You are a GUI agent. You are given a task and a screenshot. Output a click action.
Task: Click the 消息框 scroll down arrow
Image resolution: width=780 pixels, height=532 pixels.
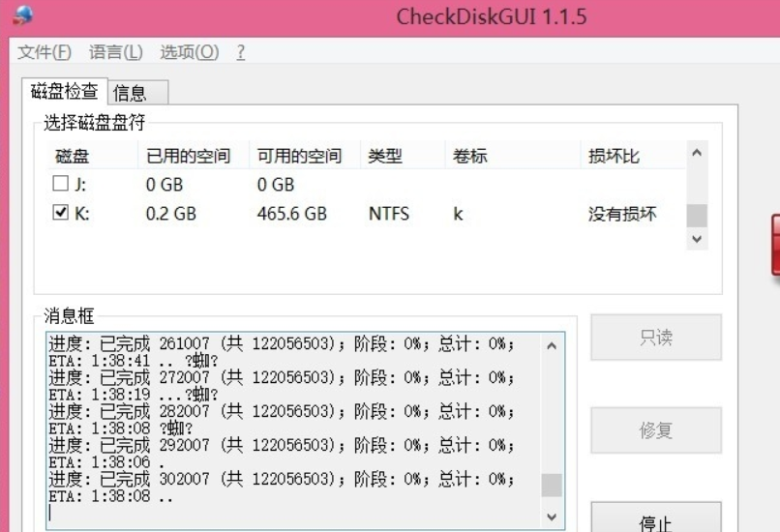tap(551, 517)
